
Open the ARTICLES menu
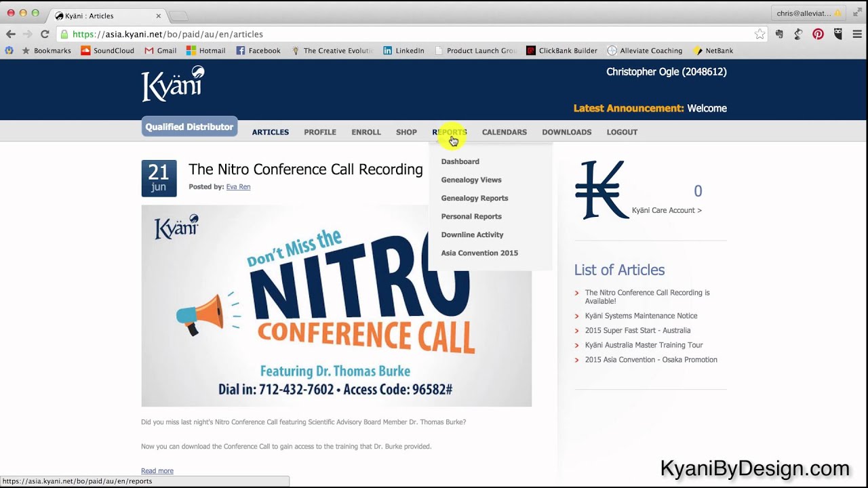click(271, 132)
